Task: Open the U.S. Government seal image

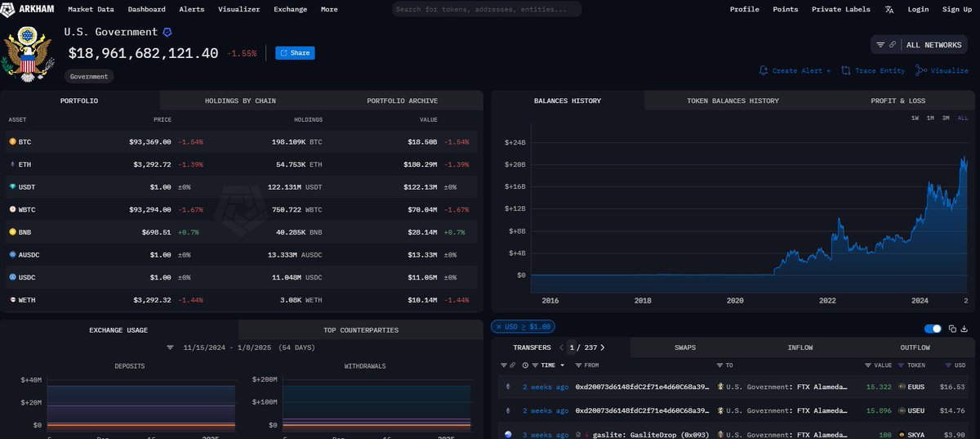Action: coord(28,53)
